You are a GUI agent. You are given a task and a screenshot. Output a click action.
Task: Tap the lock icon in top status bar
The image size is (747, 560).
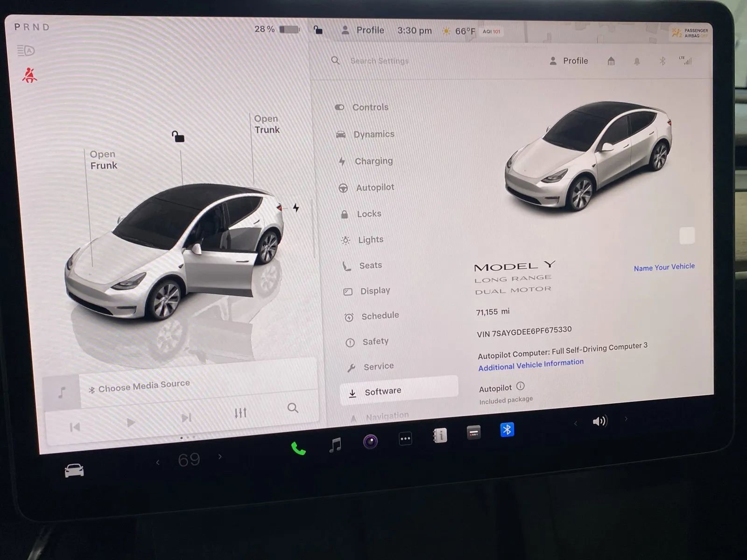click(318, 30)
